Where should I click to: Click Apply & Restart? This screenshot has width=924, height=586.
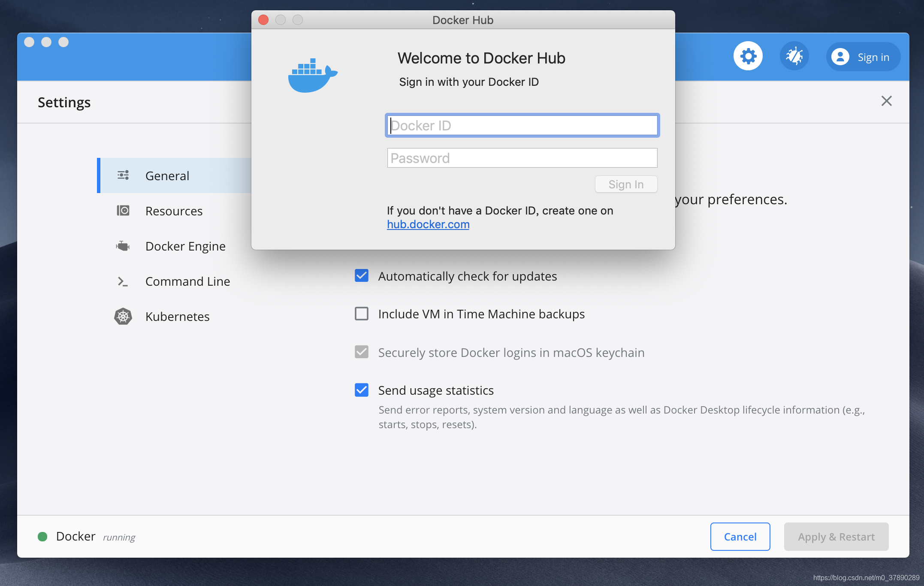[x=836, y=537]
